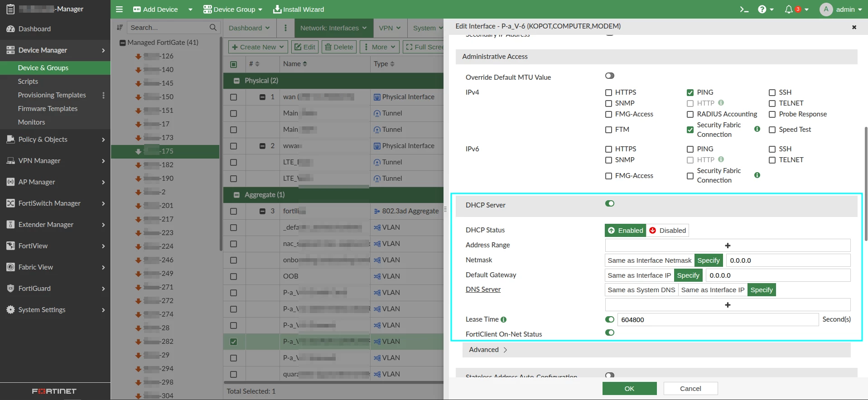Close the Edit Interface panel
868x400 pixels.
(x=854, y=27)
